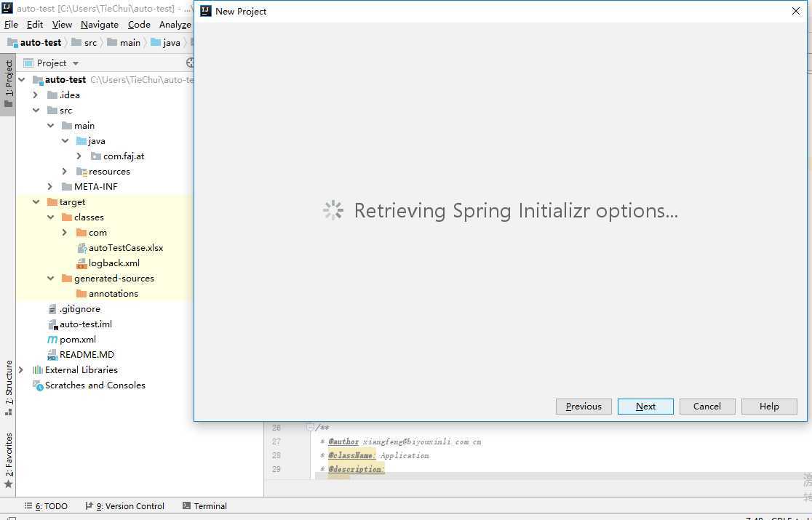Select the pom.xml Maven icon
The image size is (812, 520).
(x=52, y=340)
